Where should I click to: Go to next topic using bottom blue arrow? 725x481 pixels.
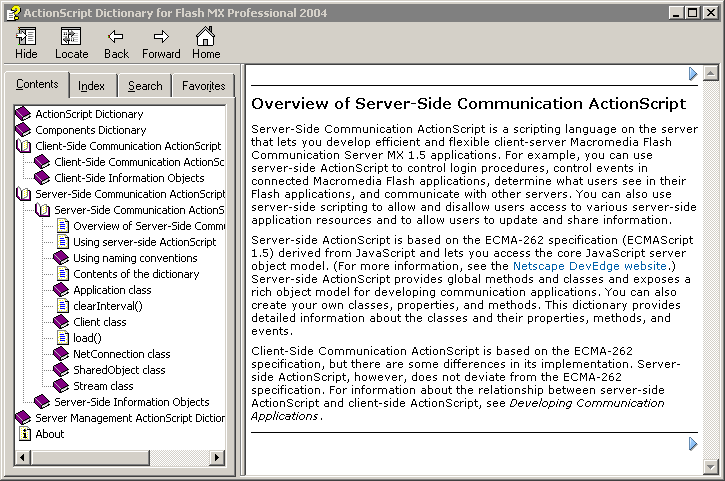(x=693, y=444)
